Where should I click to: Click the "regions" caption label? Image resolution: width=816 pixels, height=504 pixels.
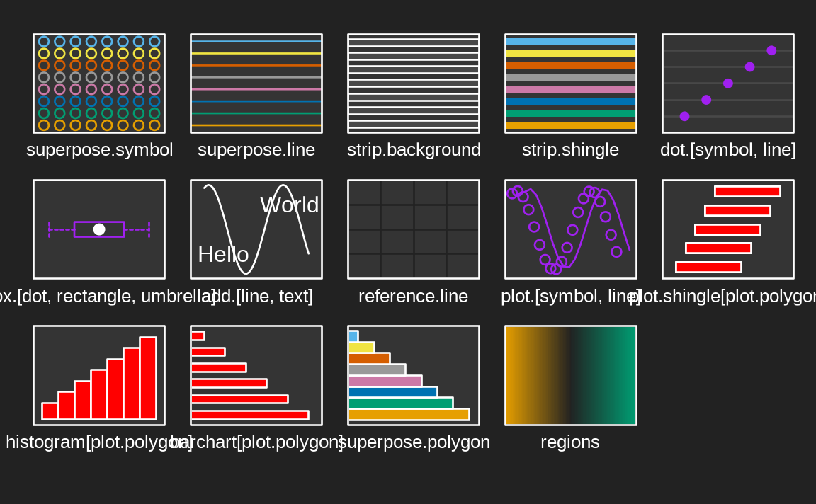click(x=570, y=442)
